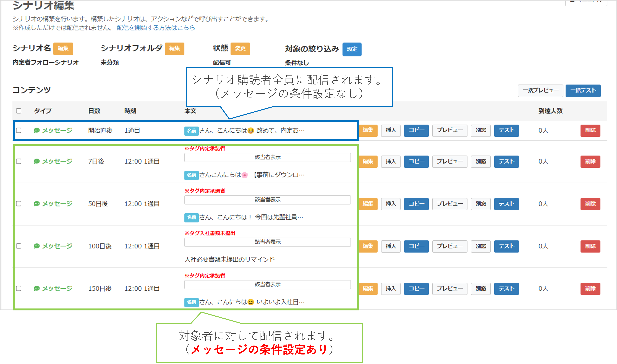This screenshot has width=617, height=364.
Task: Click the 設定 badge for 対象の絞り込み
Action: [352, 49]
